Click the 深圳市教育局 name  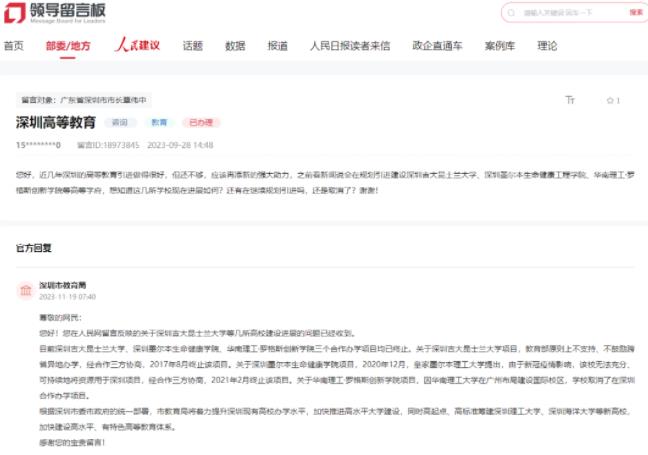(x=62, y=285)
